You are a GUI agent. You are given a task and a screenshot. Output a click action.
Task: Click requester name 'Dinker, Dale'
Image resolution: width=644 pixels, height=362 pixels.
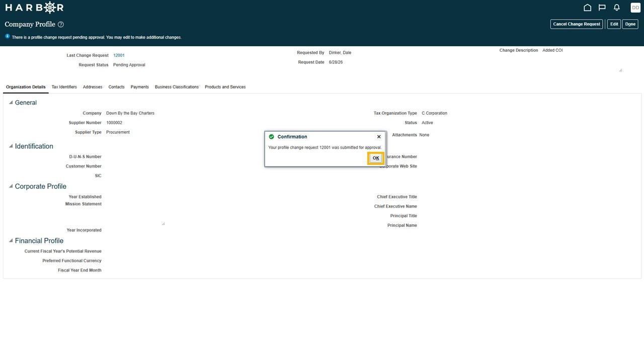click(x=340, y=53)
